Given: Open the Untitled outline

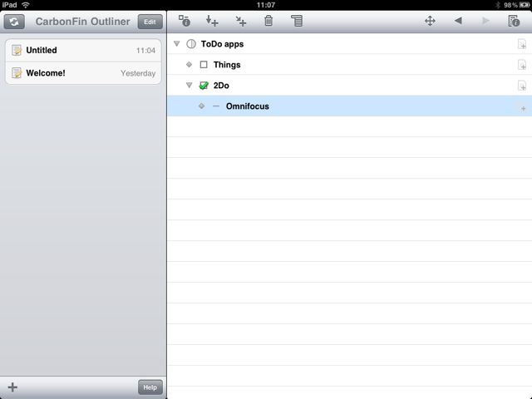Looking at the screenshot, I should pos(83,50).
